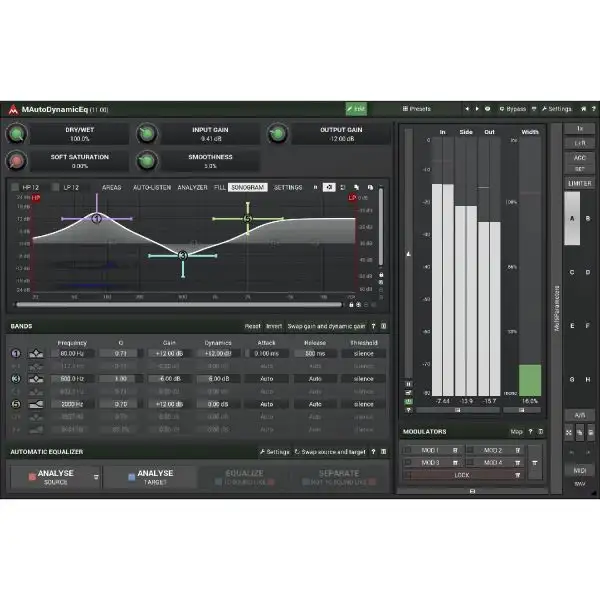
Task: Click band 5 shape icon in bands list
Action: (36, 405)
